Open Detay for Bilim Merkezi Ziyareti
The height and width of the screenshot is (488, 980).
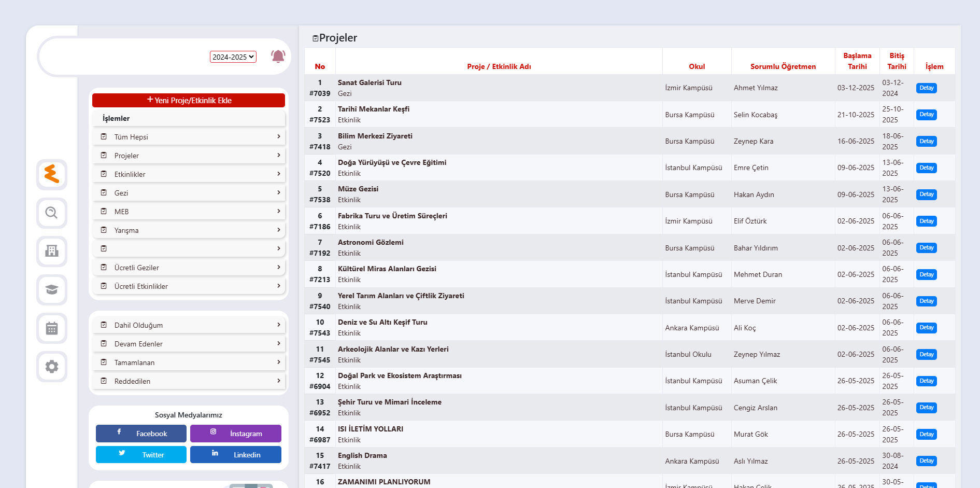pyautogui.click(x=926, y=142)
